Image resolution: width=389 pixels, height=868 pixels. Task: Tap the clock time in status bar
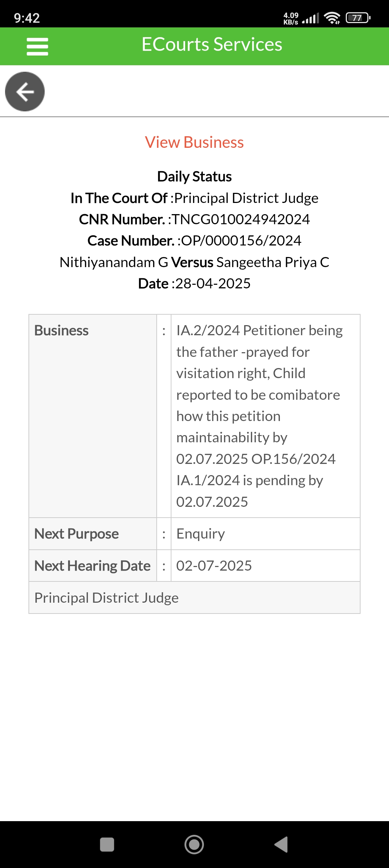tap(27, 18)
